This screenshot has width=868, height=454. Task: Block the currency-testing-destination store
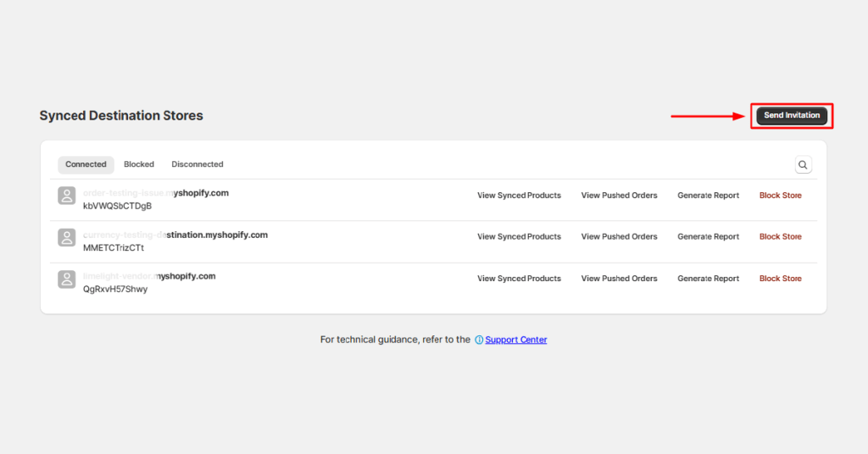click(780, 237)
